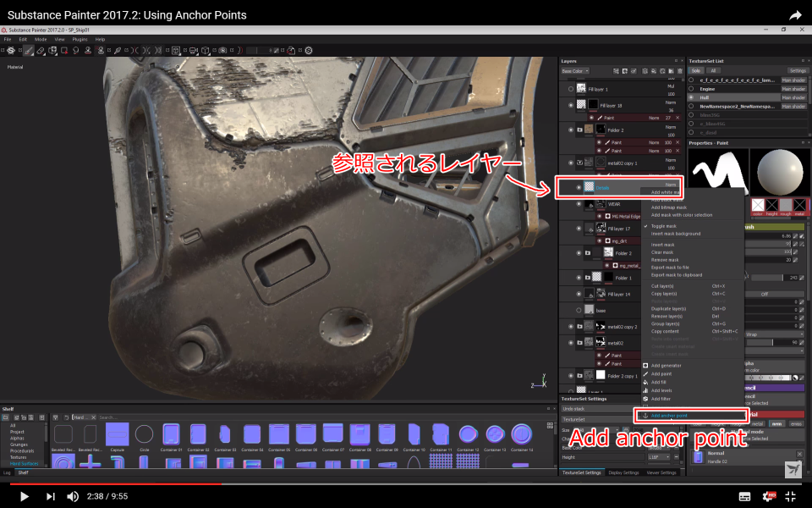The height and width of the screenshot is (508, 812).
Task: Open the 3D view mode cube icon
Action: point(205,50)
